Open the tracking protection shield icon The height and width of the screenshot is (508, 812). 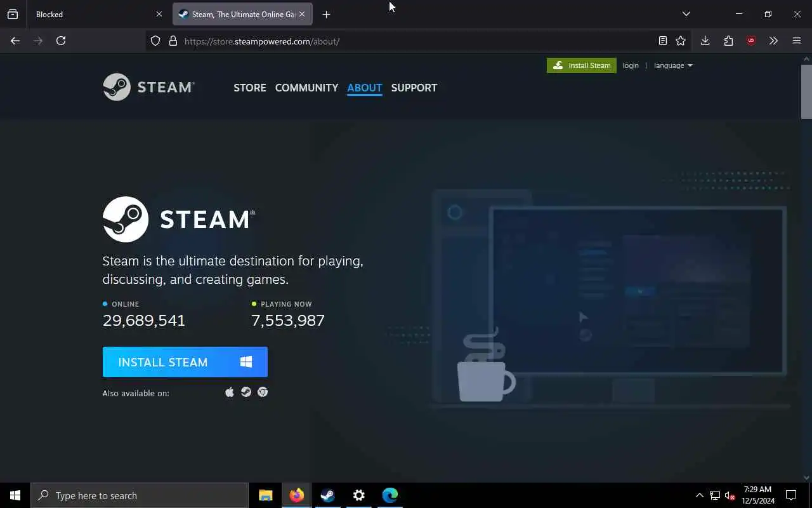click(155, 41)
